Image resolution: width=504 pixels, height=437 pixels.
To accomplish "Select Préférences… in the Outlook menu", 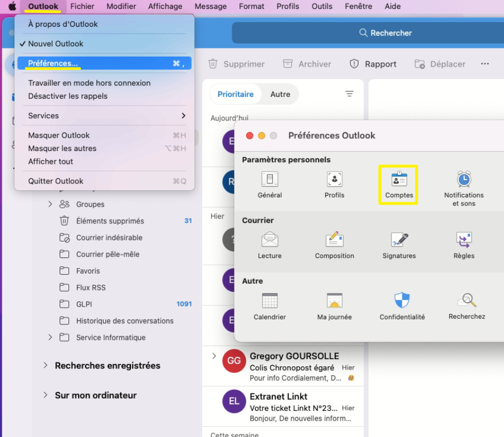I will [104, 63].
